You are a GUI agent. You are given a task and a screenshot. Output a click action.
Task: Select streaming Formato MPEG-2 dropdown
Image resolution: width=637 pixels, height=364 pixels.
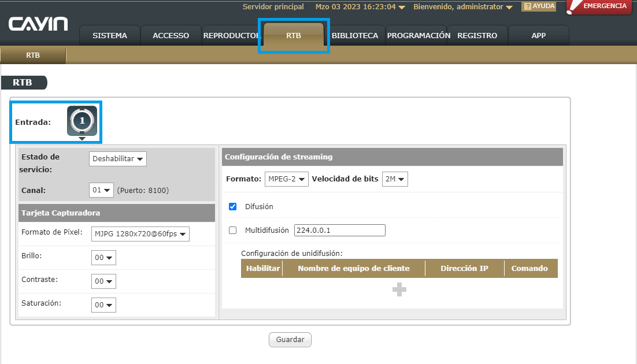pos(286,179)
